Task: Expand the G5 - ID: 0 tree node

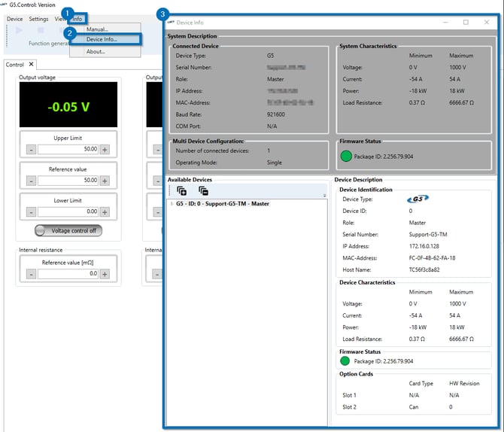Action: tap(172, 204)
